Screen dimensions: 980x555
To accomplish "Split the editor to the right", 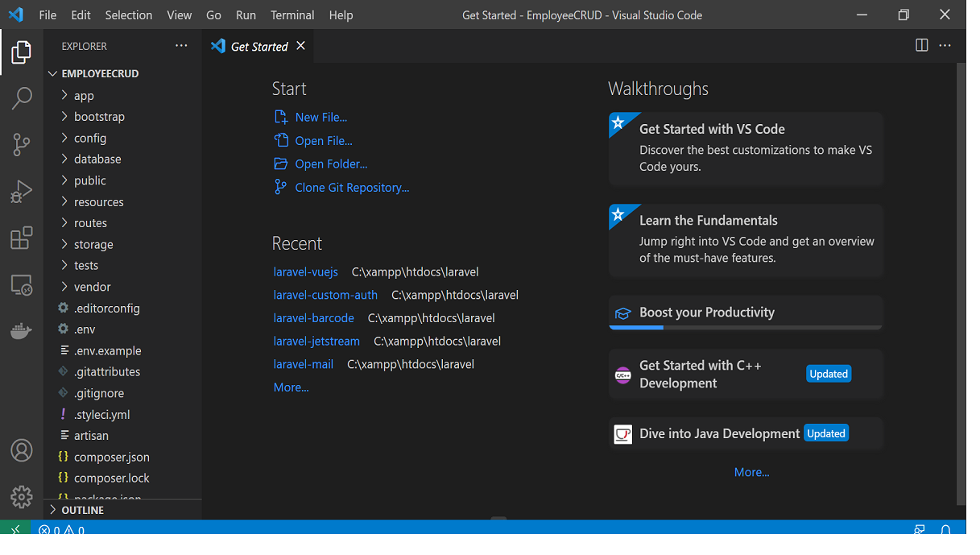I will point(922,46).
